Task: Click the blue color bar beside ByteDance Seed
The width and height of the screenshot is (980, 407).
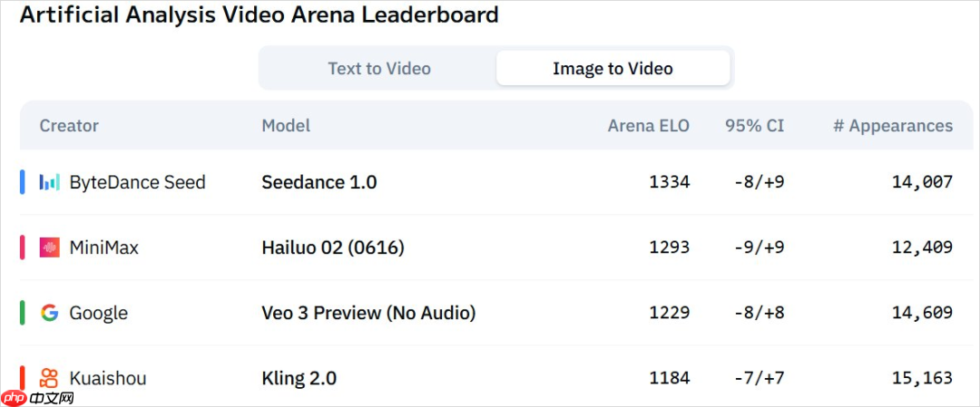Action: 23,182
